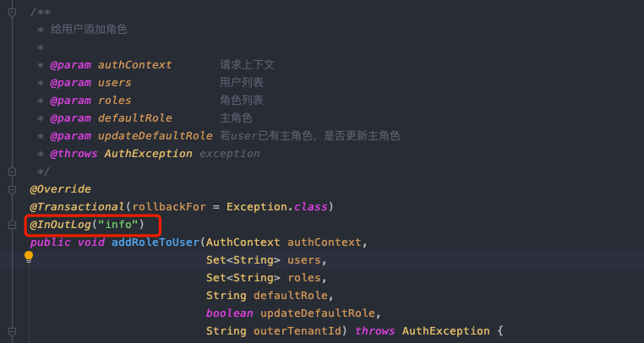Click the addRoleToUser method name
This screenshot has height=343, width=644.
(x=156, y=242)
